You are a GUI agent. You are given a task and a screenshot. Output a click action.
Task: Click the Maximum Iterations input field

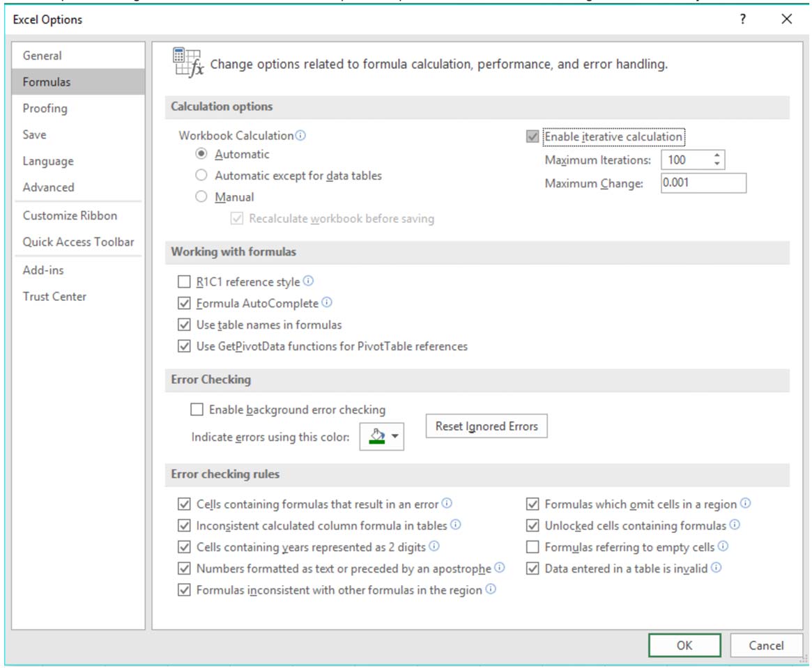tap(687, 160)
